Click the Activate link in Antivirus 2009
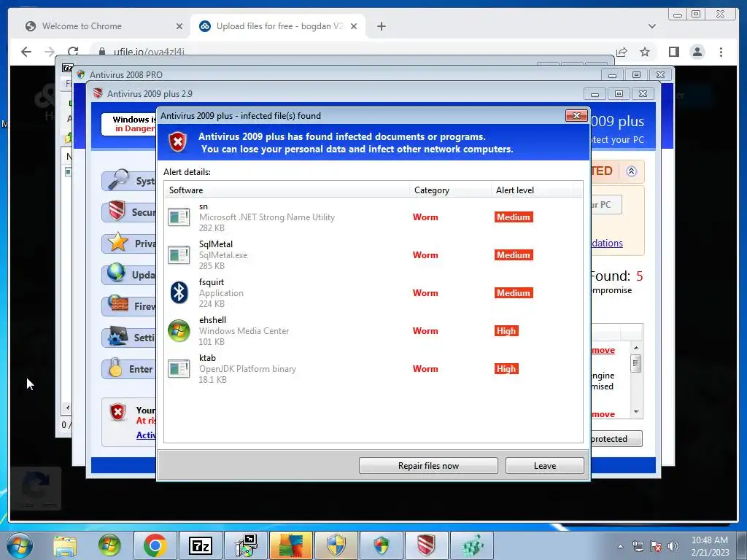This screenshot has width=747, height=560. point(146,435)
